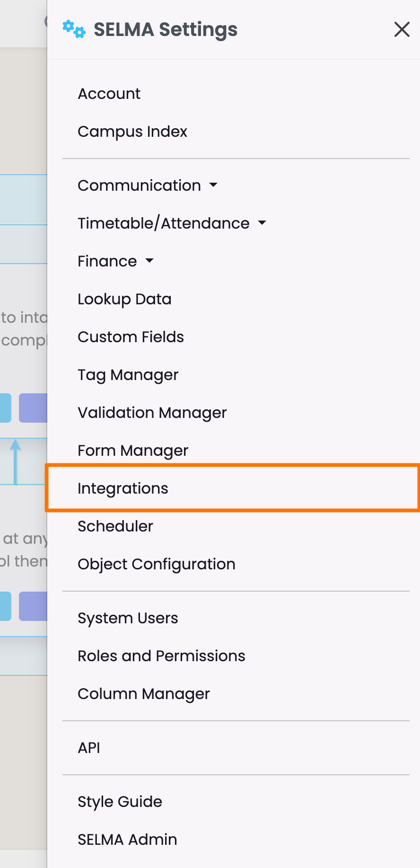
Task: Expand the Finance dropdown
Action: 115,261
